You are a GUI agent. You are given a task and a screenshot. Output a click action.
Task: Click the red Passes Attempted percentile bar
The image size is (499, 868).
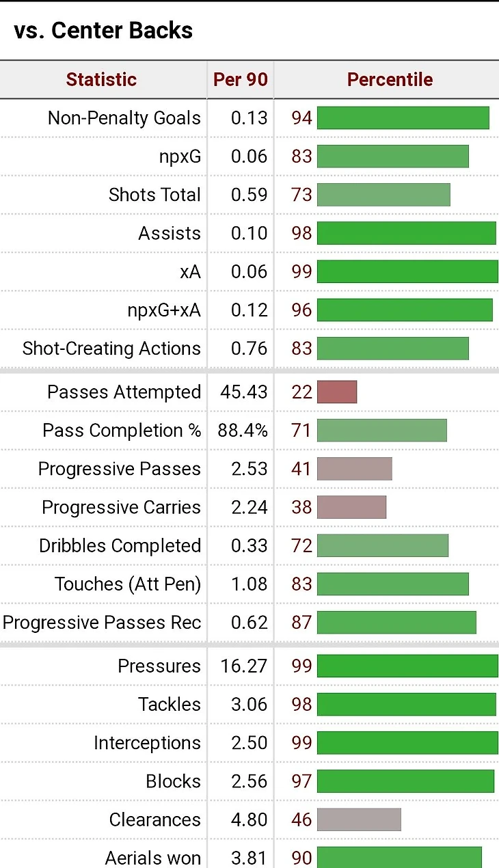(x=337, y=392)
